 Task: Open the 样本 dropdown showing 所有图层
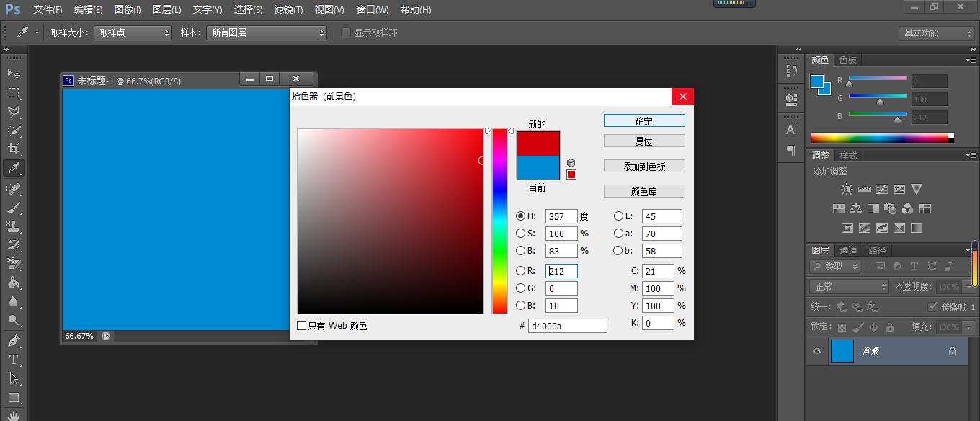click(x=267, y=32)
